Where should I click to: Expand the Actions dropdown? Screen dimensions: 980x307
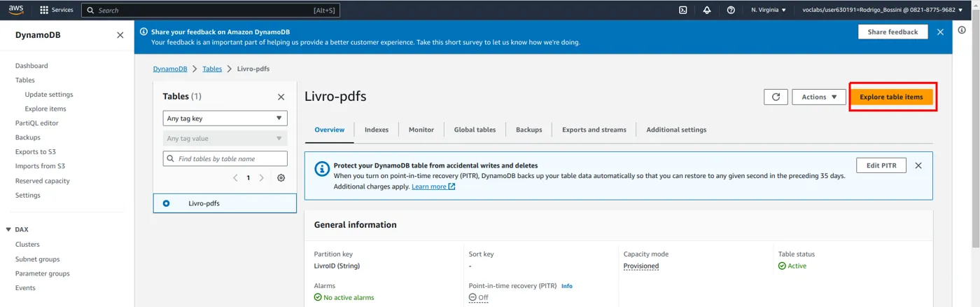(x=819, y=97)
